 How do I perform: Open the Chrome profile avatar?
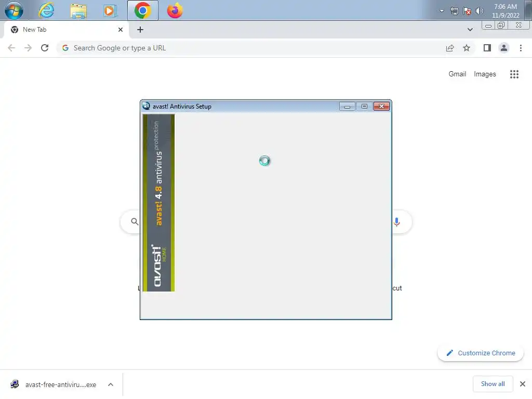point(504,48)
